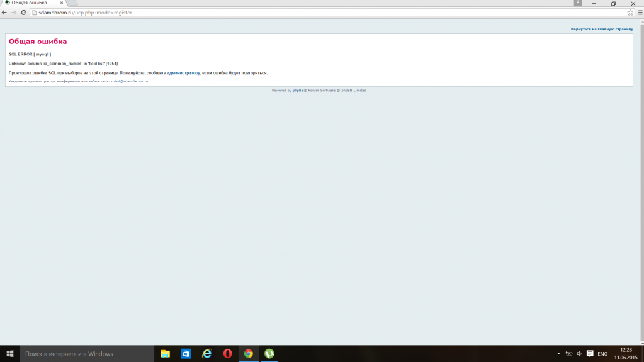This screenshot has width=644, height=362.
Task: Open the phpBB link in footer
Action: click(x=299, y=91)
